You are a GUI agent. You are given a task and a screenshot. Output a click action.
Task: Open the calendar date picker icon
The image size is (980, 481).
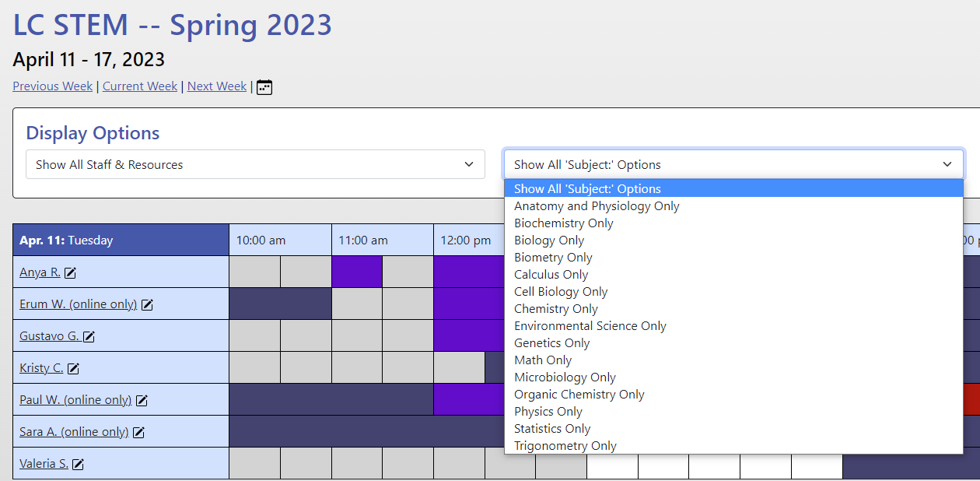tap(264, 86)
